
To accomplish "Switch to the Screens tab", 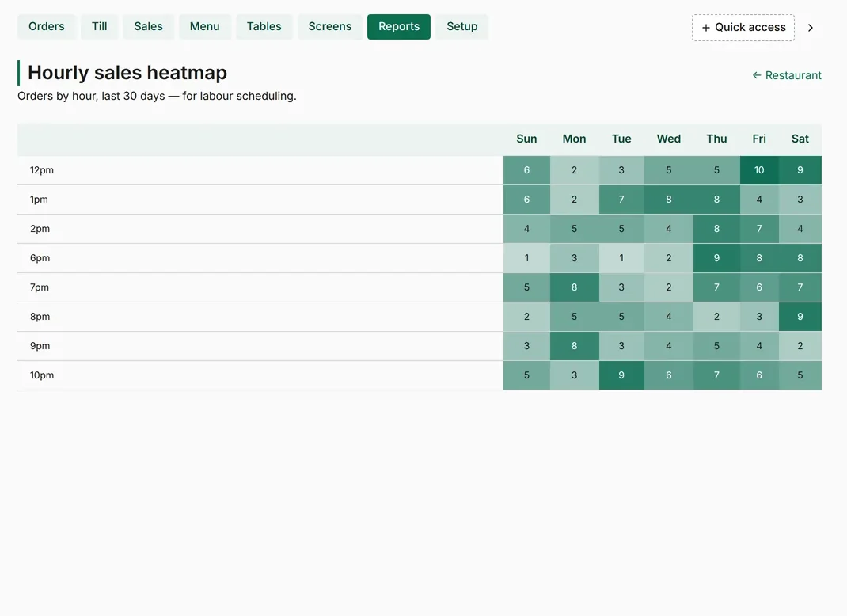I will click(x=330, y=26).
